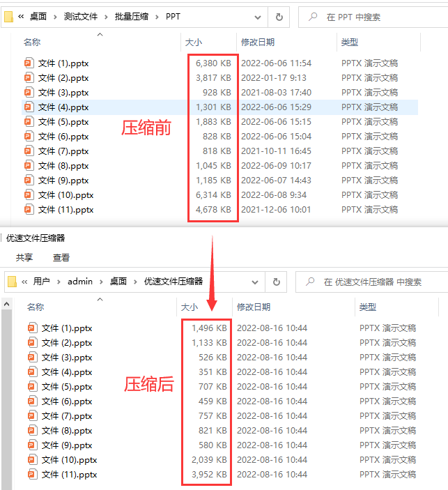Viewport: 448px width, 490px height.
Task: Click folder icon in 优速文件压缩器 address bar
Action: (12, 282)
